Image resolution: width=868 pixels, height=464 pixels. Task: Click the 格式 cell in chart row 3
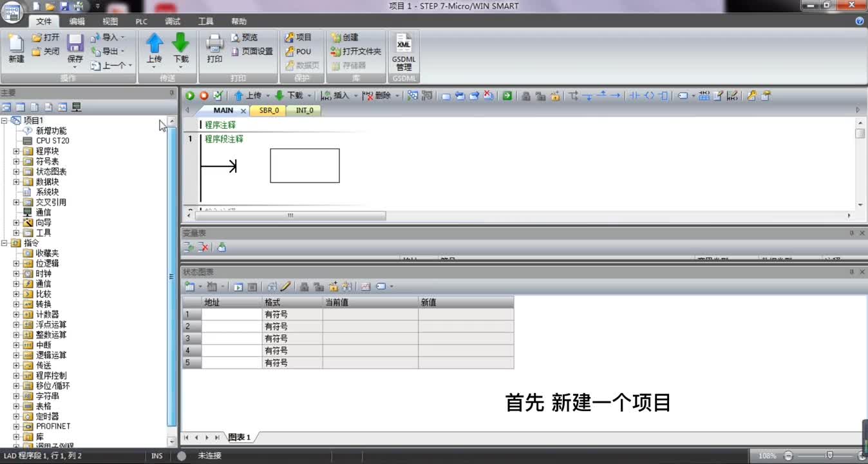(292, 338)
